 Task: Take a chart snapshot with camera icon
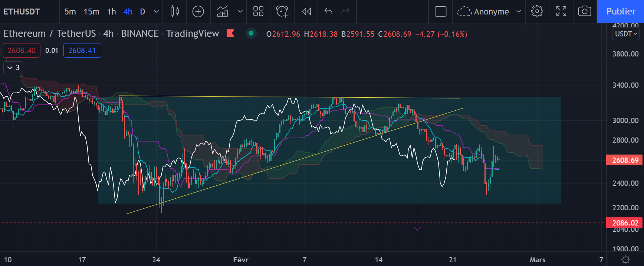point(585,12)
